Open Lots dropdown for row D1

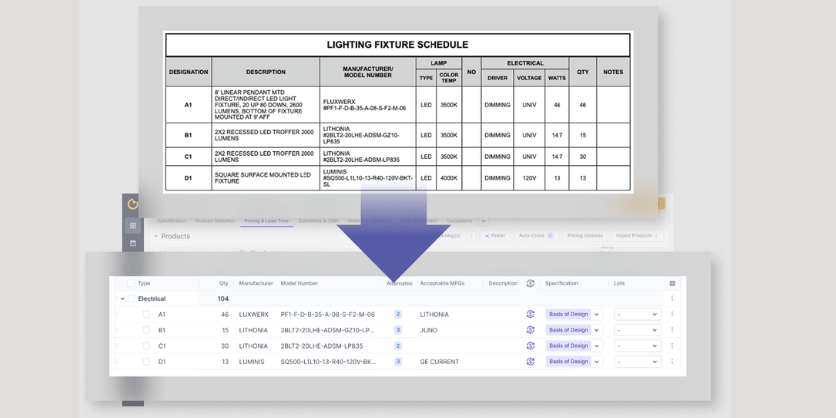point(638,361)
